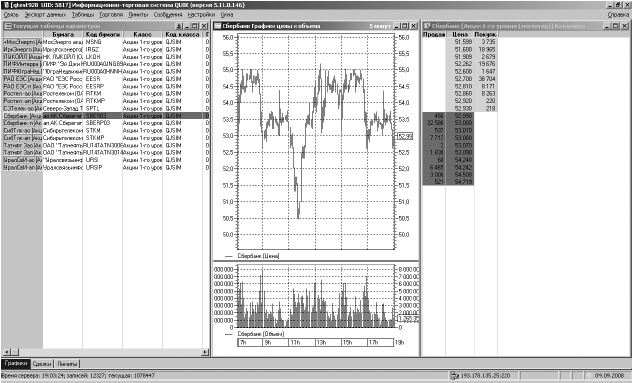Open the Экспорт данных menu

(45, 15)
